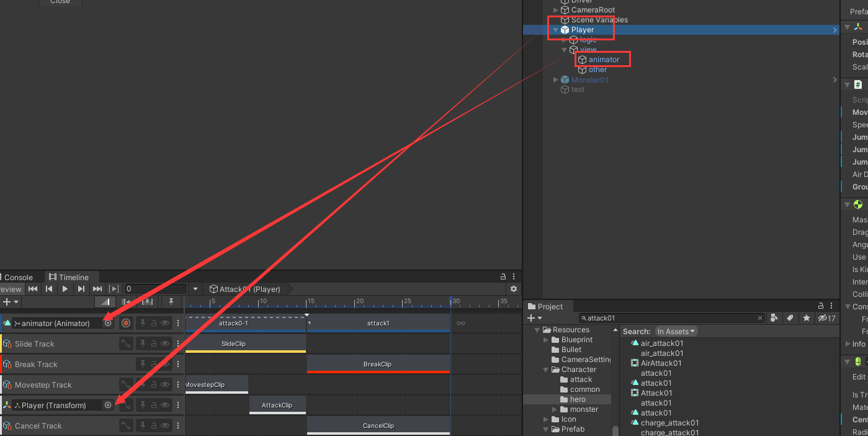Image resolution: width=868 pixels, height=436 pixels.
Task: Hide the Cancel Track with eye icon
Action: [x=165, y=425]
